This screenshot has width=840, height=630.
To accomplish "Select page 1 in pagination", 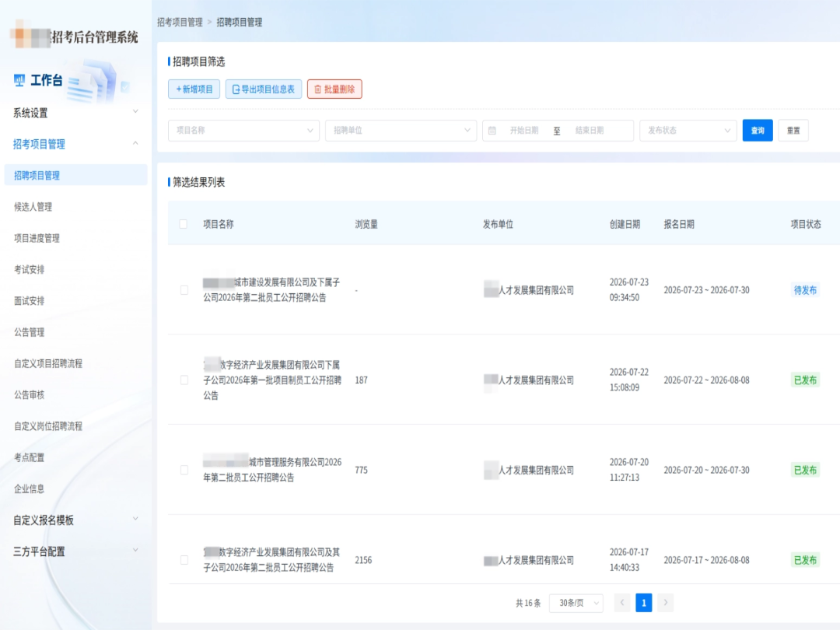I will [x=644, y=603].
